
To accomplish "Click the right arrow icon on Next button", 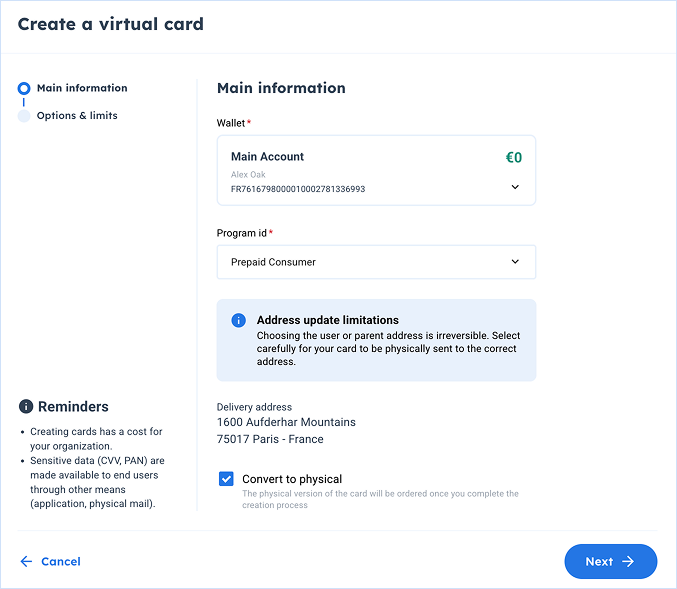I will (628, 561).
